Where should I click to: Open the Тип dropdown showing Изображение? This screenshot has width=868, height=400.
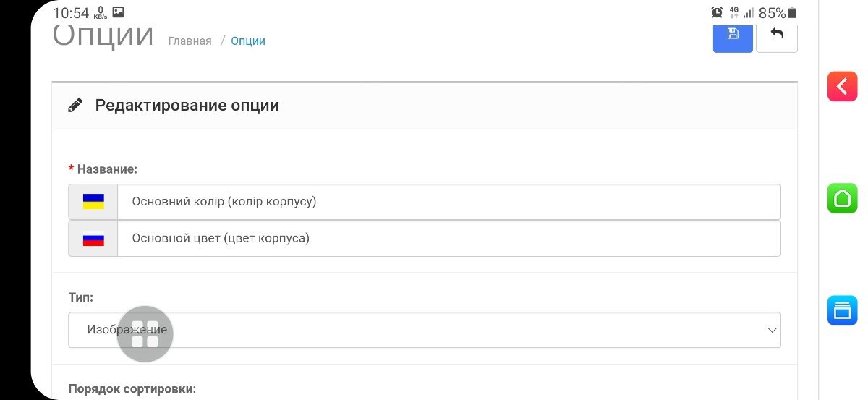click(x=425, y=330)
